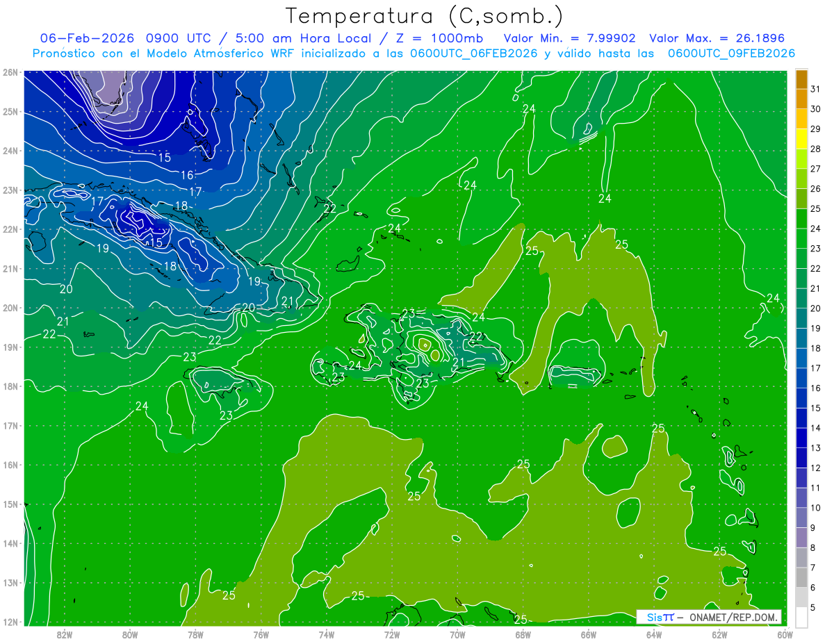The image size is (834, 644).
Task: Click the title 'Temperatura (C,somb.)'
Action: click(x=424, y=16)
